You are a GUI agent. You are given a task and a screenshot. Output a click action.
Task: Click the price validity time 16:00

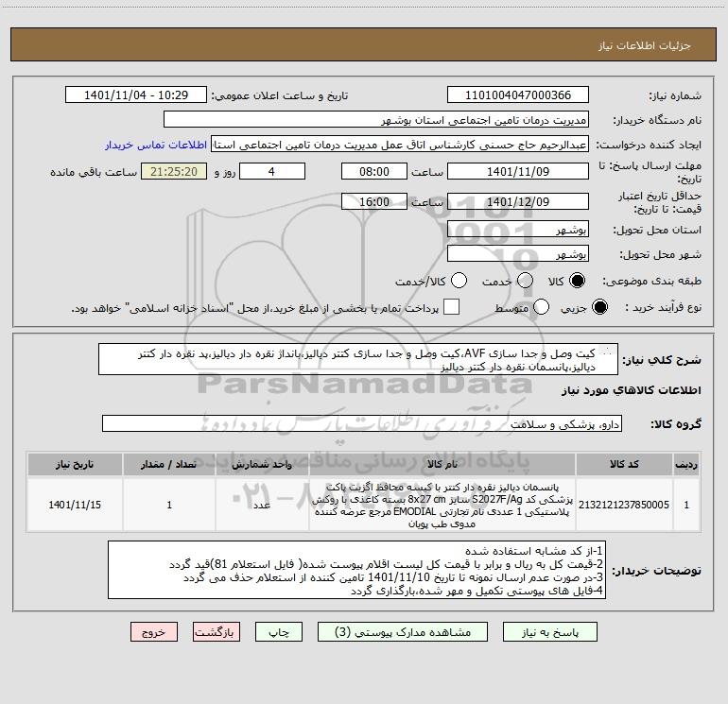pos(374,201)
